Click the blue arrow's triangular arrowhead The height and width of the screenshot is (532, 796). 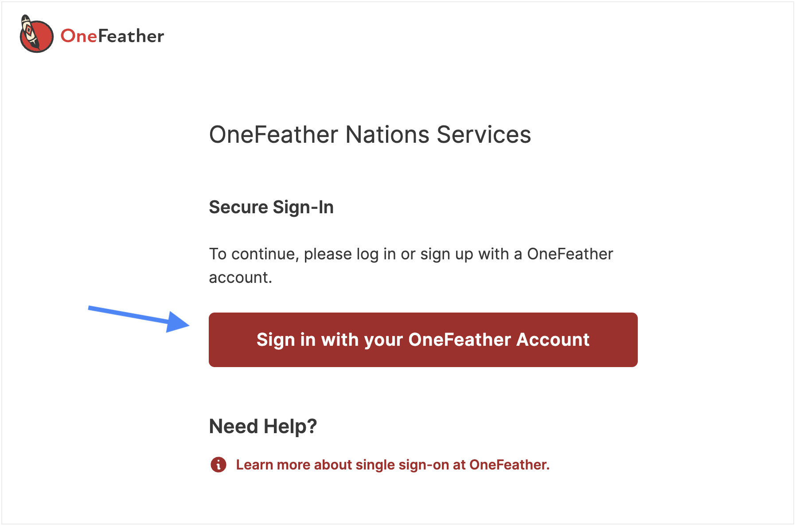coord(178,322)
